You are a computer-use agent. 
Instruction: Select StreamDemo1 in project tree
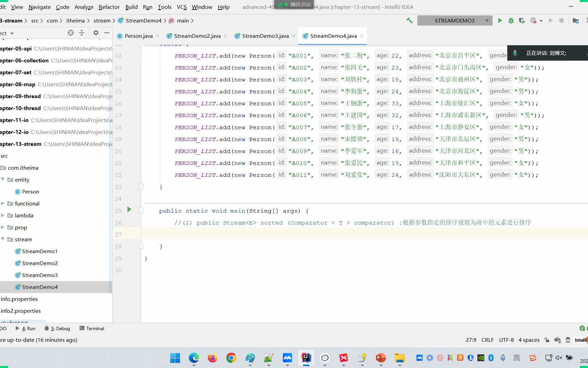36,251
